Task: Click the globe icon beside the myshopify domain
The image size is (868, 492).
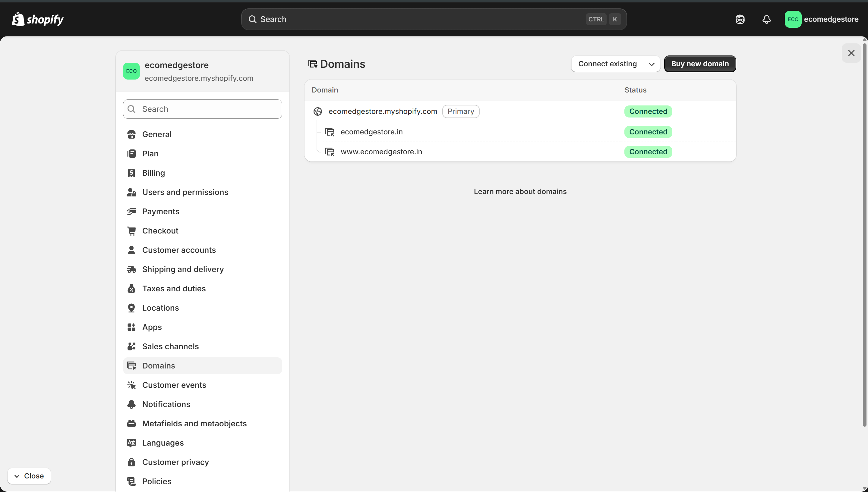Action: tap(317, 111)
